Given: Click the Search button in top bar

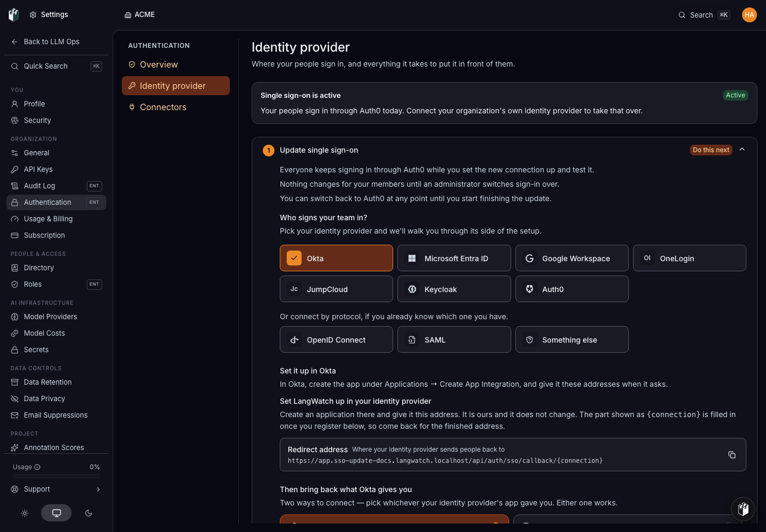Looking at the screenshot, I should click(x=705, y=15).
